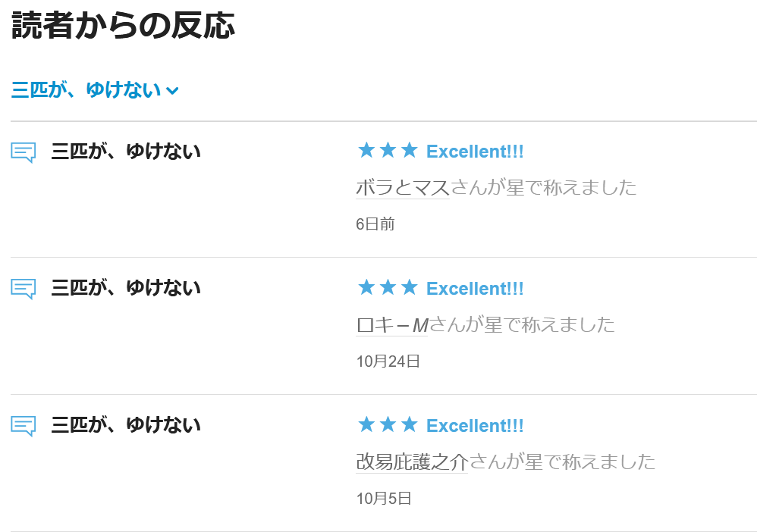The image size is (757, 532).
Task: Click the comment icon in the 6日前 row
Action: tap(24, 152)
